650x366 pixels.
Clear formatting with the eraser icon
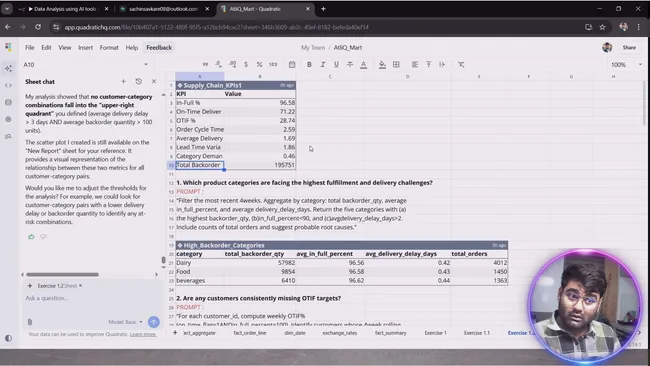[x=461, y=65]
